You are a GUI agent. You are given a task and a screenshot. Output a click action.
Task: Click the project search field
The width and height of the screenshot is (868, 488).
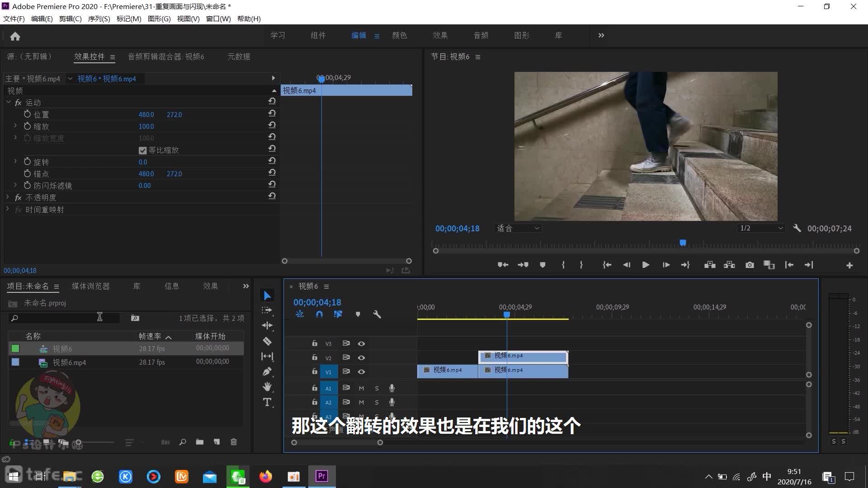(x=64, y=318)
